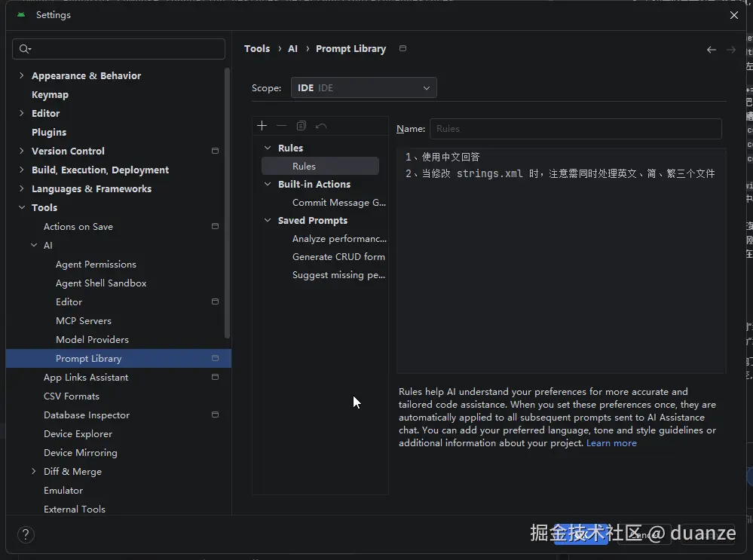
Task: Duplicate prompt using copy icon
Action: (x=301, y=126)
